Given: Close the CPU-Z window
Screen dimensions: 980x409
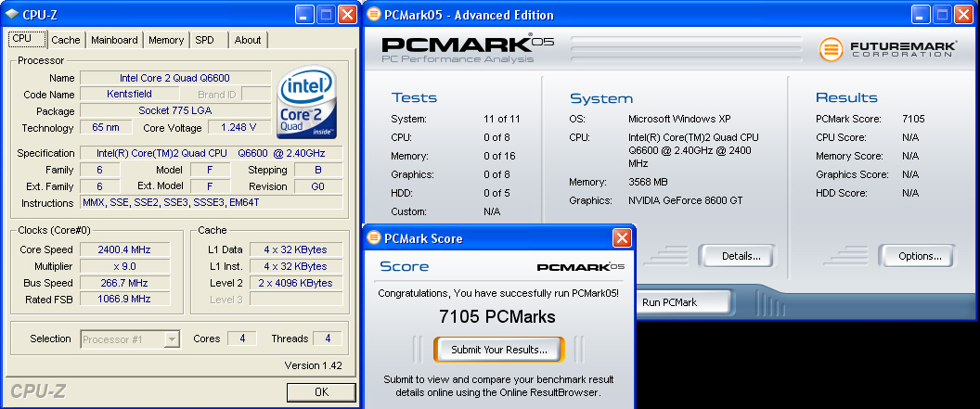Looking at the screenshot, I should tap(347, 14).
